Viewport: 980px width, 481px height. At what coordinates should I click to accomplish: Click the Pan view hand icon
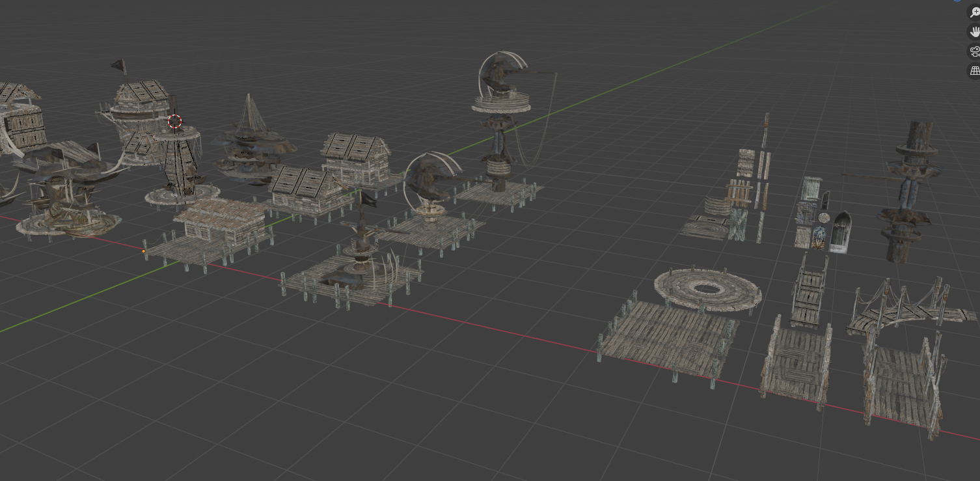[x=974, y=31]
